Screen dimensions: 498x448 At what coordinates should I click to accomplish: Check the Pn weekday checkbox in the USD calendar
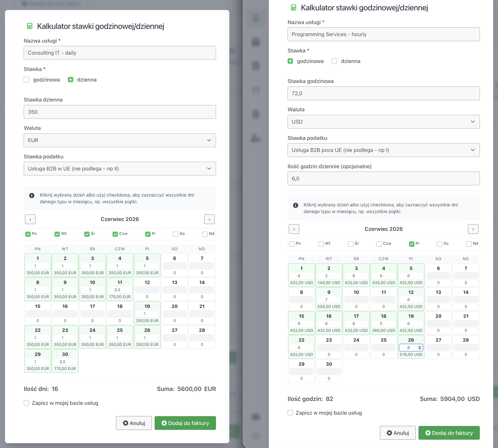[292, 244]
